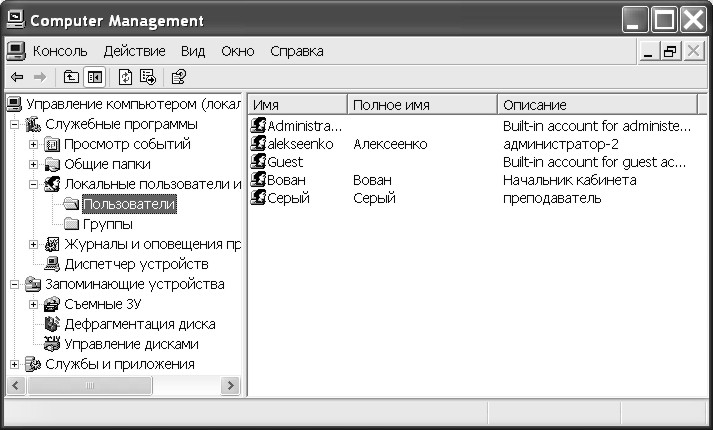Image resolution: width=713 pixels, height=430 pixels.
Task: Select the Управление дисками tree item
Action: [131, 344]
